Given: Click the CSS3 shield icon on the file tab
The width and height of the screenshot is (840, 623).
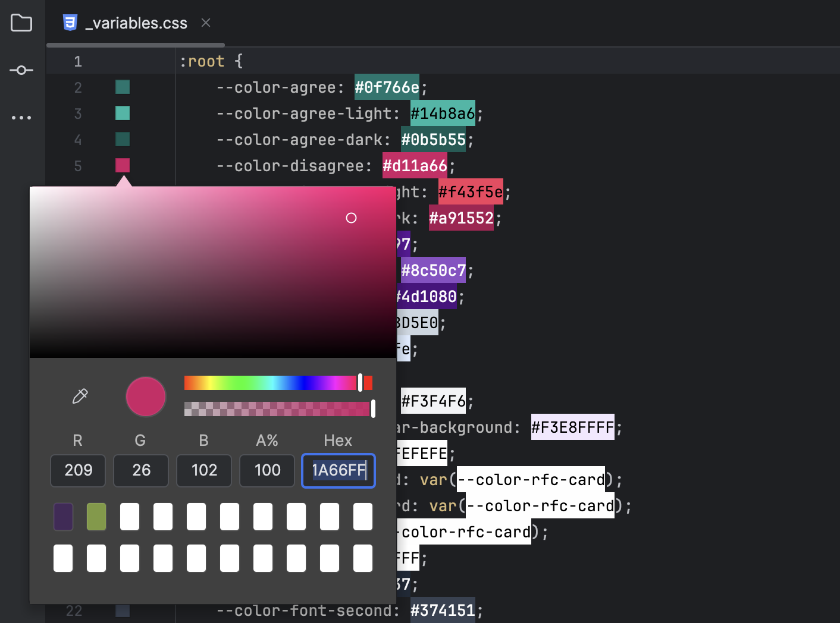Looking at the screenshot, I should (71, 23).
